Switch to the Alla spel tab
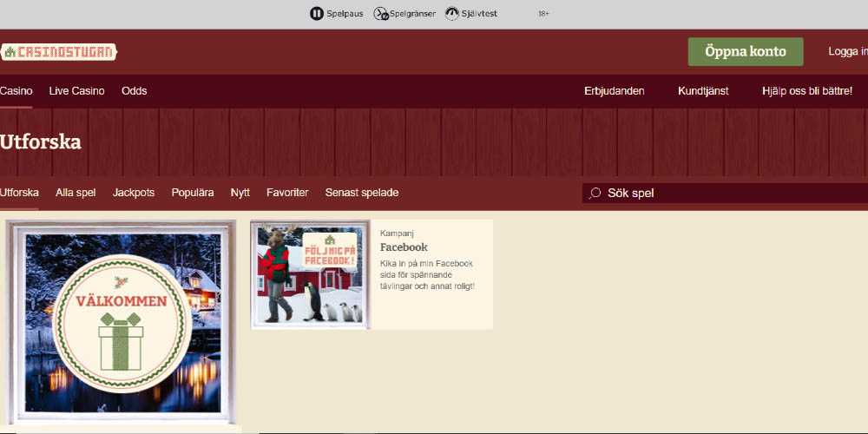The image size is (868, 434). pos(76,193)
